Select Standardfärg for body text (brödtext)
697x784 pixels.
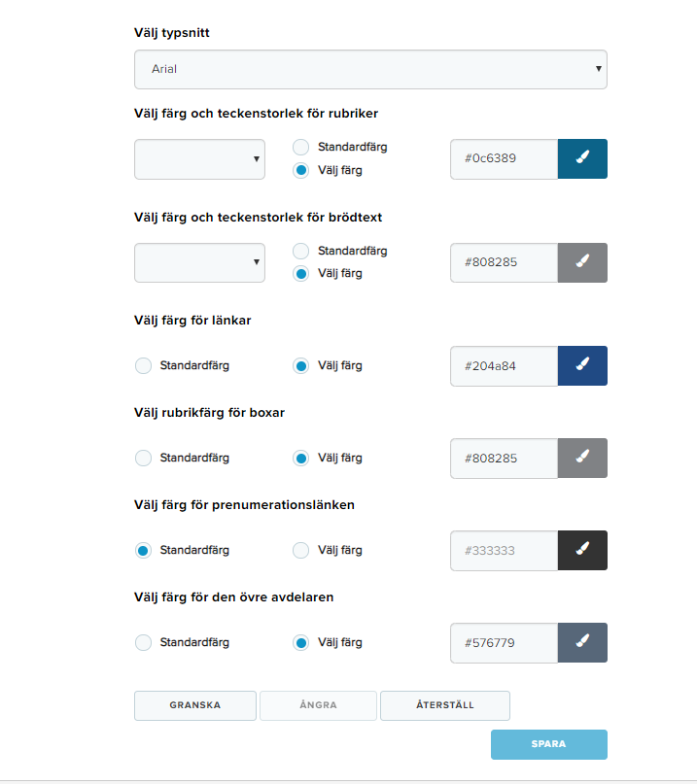(x=300, y=251)
